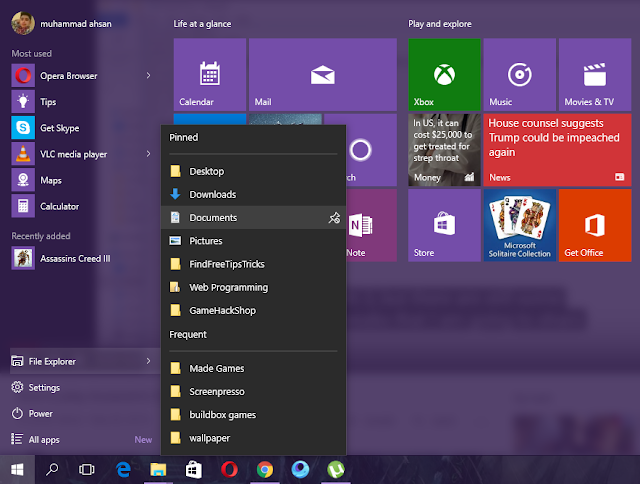Open pinned GameHackShop folder
Viewport: 640px width, 484px height.
tap(253, 311)
